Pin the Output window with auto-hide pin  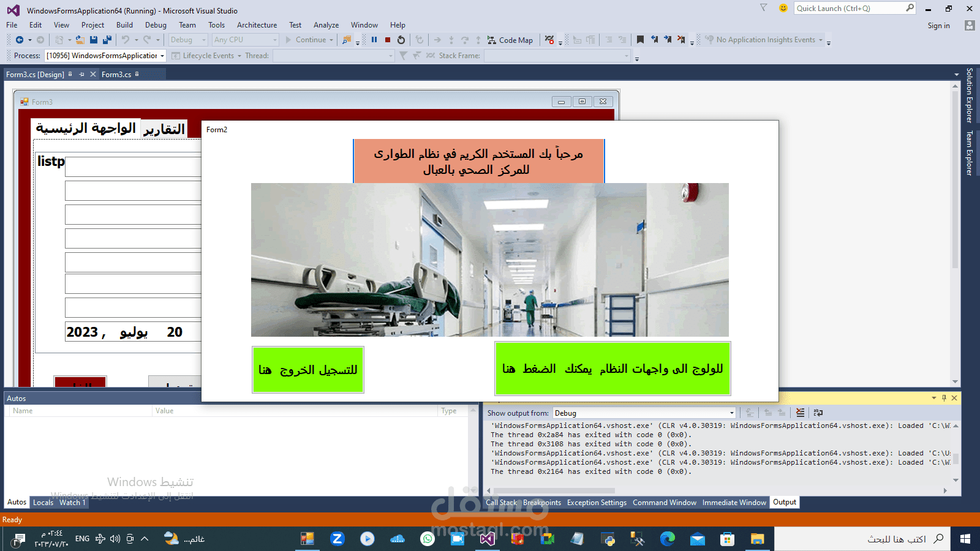pos(944,398)
